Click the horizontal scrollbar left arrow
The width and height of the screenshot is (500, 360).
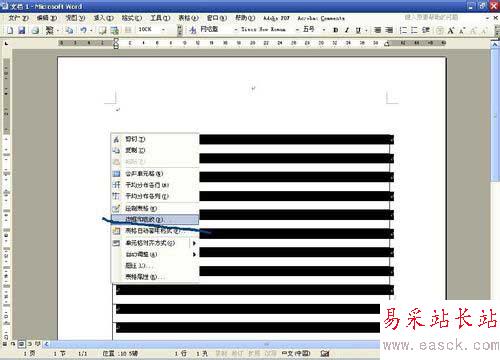(46, 343)
